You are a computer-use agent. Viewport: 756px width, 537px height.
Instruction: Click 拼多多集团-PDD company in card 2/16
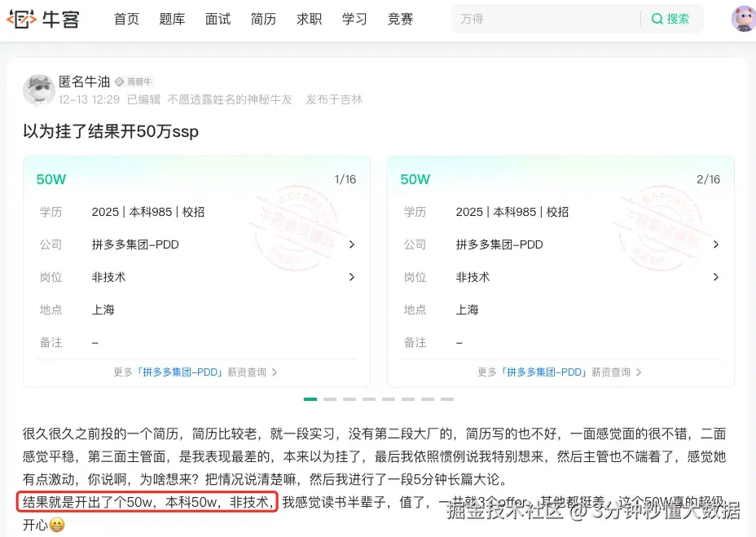499,244
